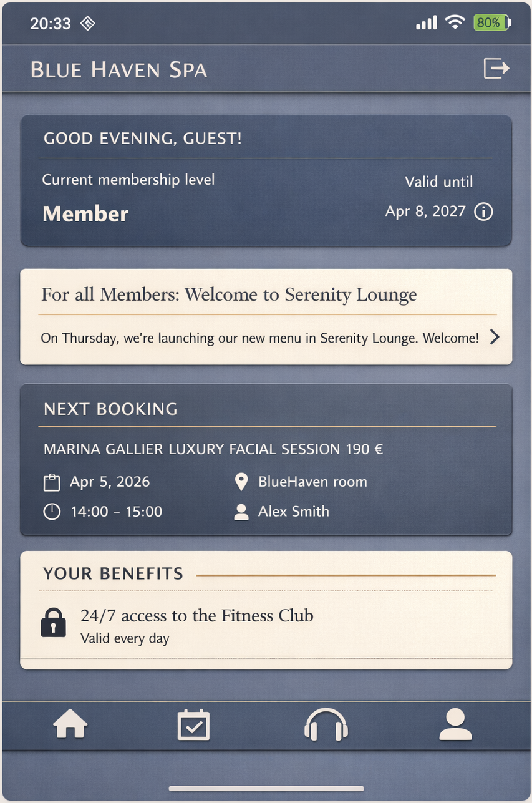Expand the Serenity Lounge announcement chevron
Image resolution: width=532 pixels, height=803 pixels.
click(x=495, y=338)
